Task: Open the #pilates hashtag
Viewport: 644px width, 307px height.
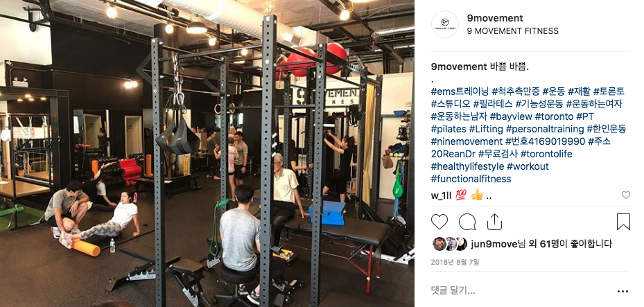Action: point(449,129)
